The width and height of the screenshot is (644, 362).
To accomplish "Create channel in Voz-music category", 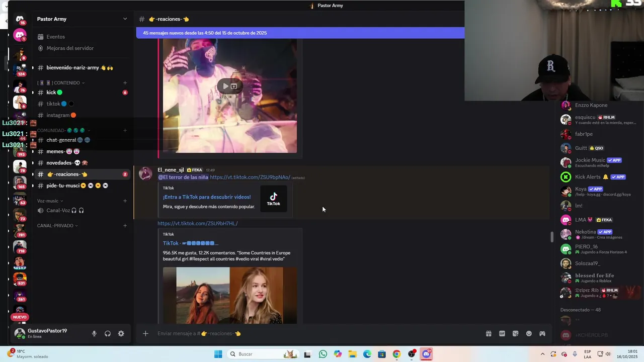I will point(125,201).
